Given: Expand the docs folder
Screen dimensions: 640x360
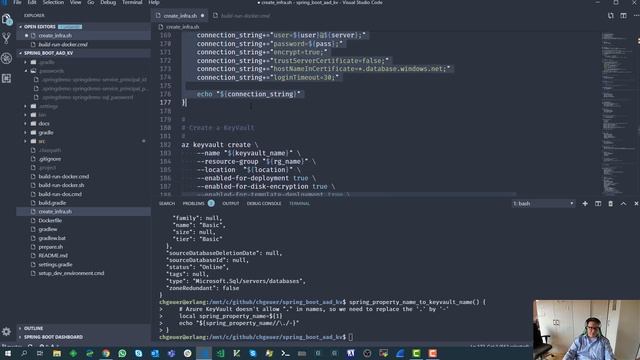Looking at the screenshot, I should click(83, 124).
